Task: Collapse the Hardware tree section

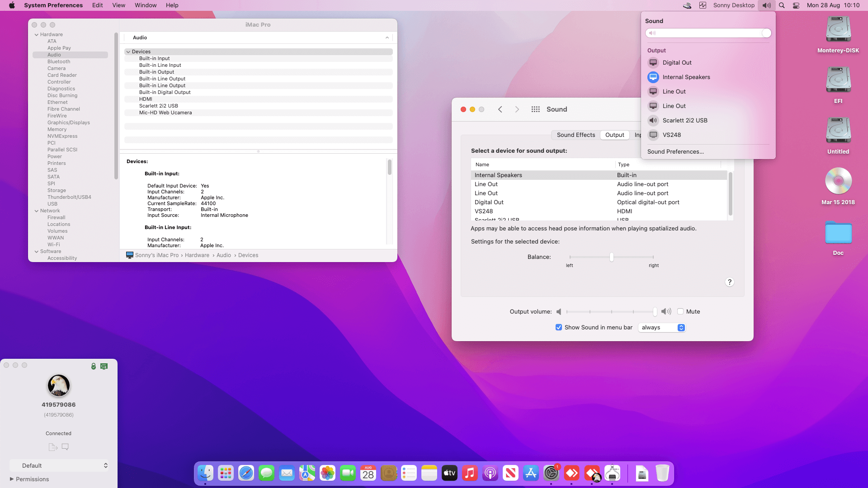Action: pyautogui.click(x=36, y=35)
